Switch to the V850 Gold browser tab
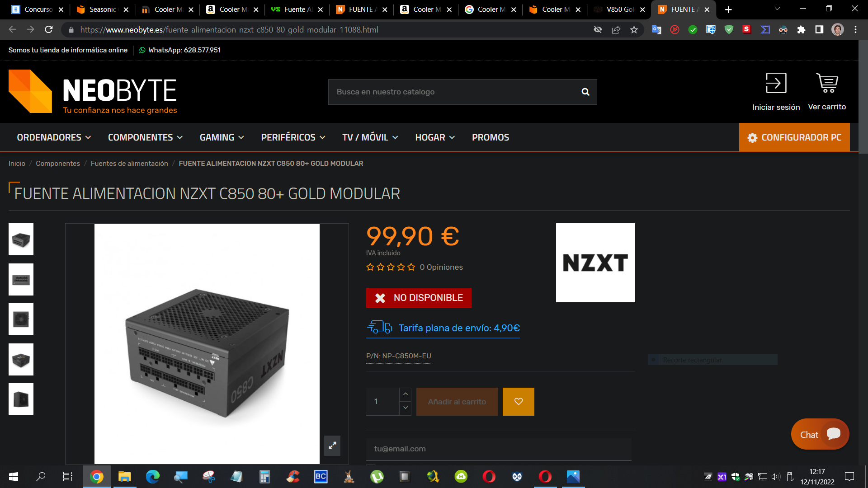The image size is (868, 488). [619, 9]
